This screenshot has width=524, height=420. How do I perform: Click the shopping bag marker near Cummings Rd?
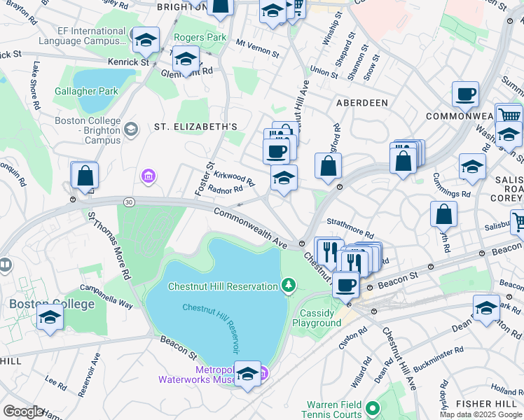443,216
